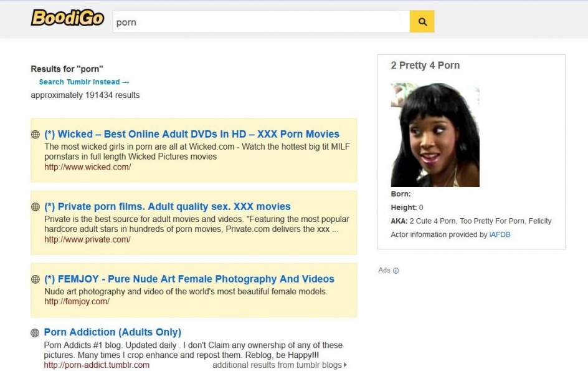The height and width of the screenshot is (371, 588).
Task: Click the http://femjoy.com/ URL
Action: click(77, 302)
